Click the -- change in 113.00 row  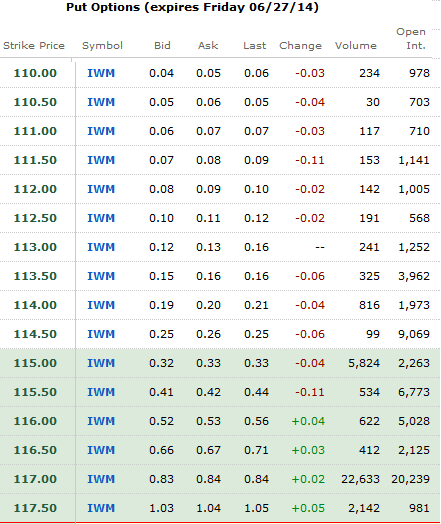320,248
